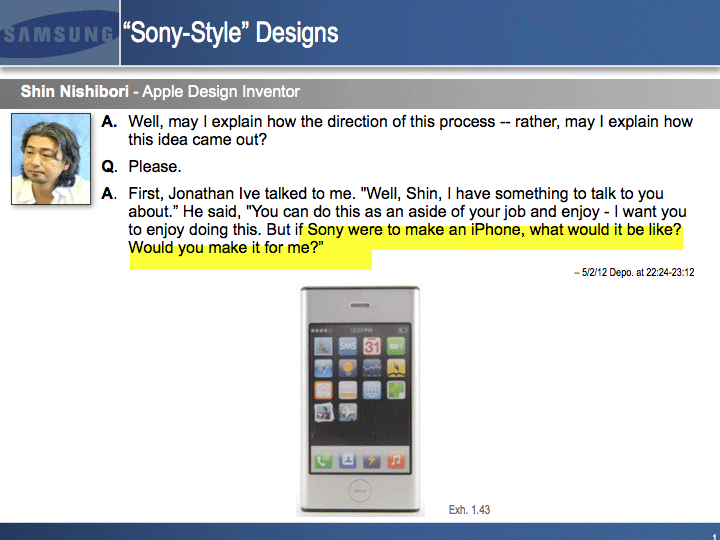Viewport: 720px width, 540px height.
Task: Click the Exh. 1.43 exhibit label
Action: 469,510
